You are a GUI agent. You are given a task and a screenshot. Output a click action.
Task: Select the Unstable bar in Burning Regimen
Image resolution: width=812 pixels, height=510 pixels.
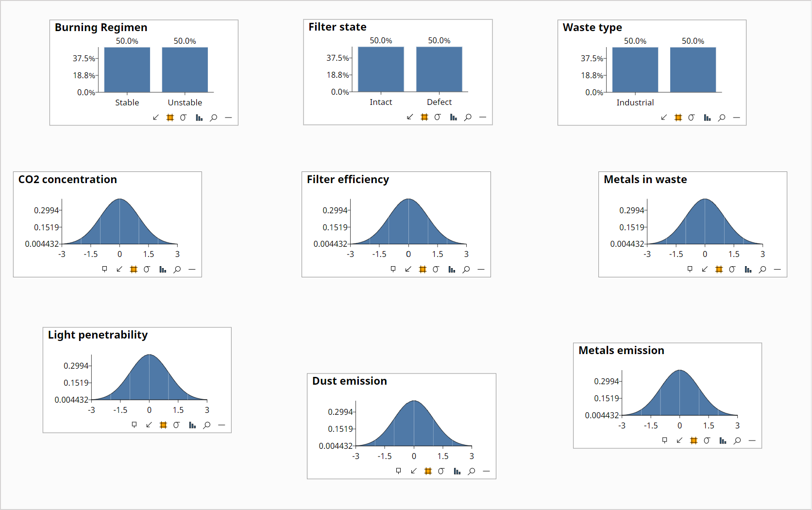(x=185, y=70)
